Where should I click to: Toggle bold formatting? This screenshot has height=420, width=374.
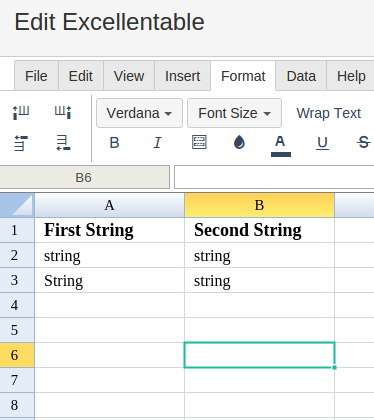click(x=114, y=143)
